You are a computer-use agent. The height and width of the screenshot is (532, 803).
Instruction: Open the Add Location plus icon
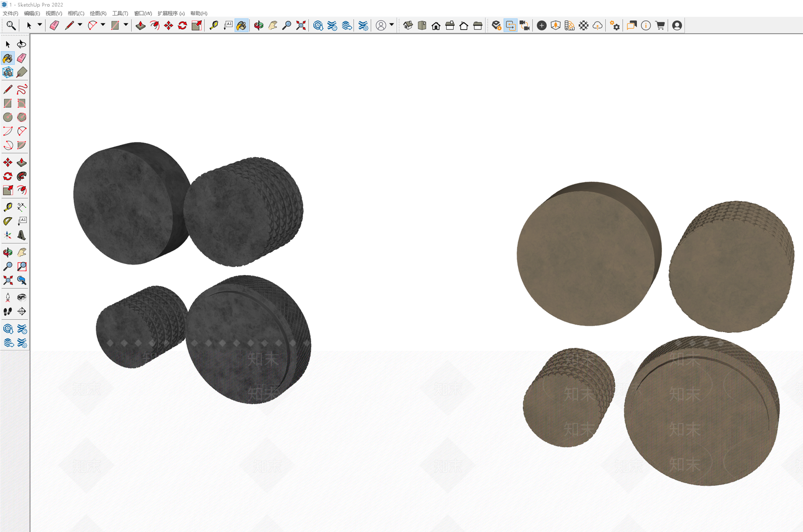click(x=542, y=25)
